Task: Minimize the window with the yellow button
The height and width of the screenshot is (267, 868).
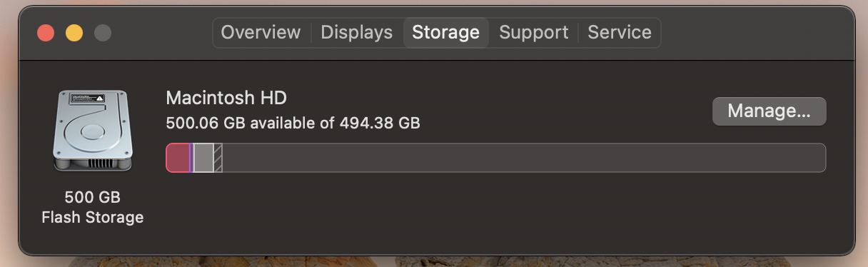Action: [x=74, y=33]
